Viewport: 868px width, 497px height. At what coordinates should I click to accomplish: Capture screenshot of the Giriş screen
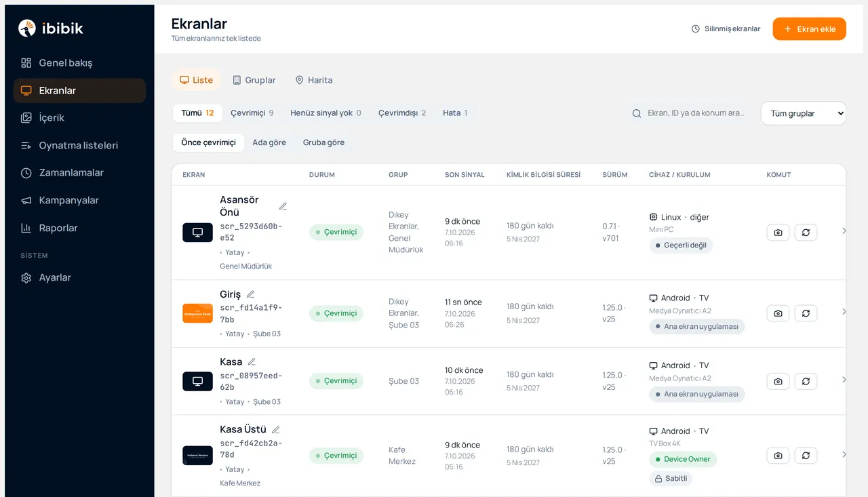[x=778, y=313]
